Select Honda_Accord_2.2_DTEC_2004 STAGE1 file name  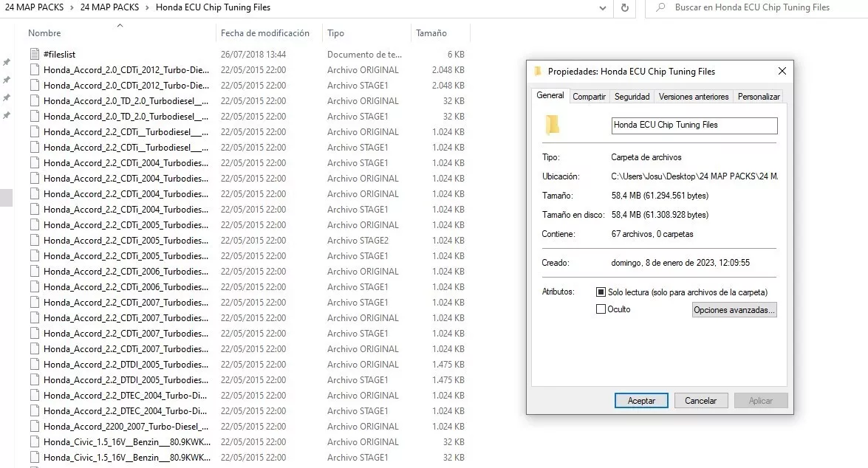point(125,411)
